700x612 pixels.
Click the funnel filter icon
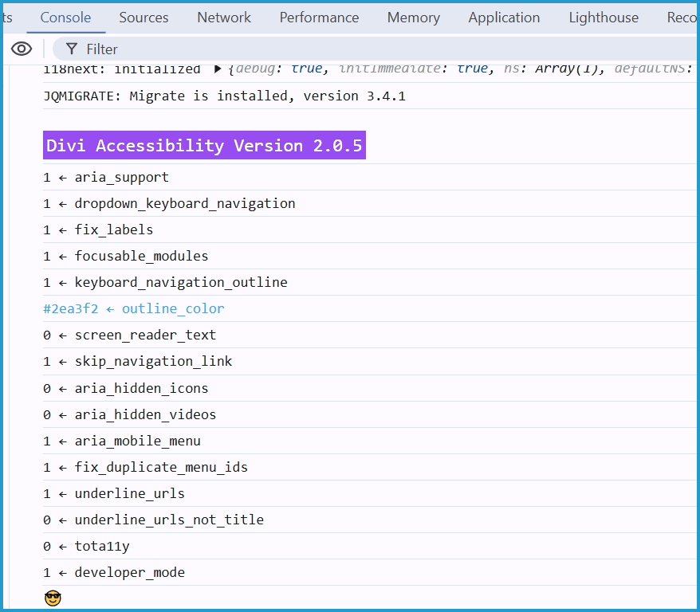click(72, 49)
